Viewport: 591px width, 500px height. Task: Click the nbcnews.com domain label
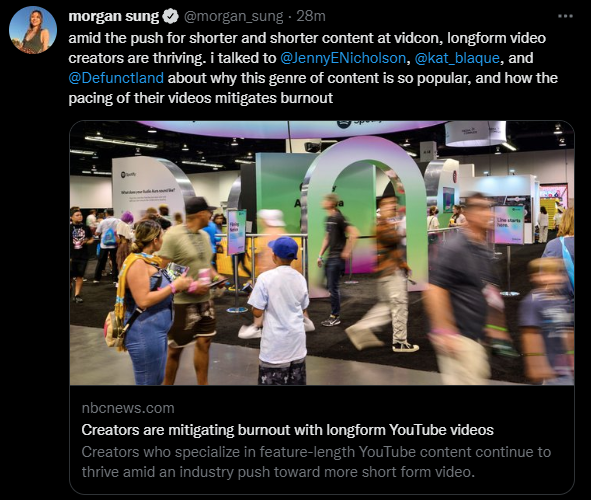click(x=128, y=408)
